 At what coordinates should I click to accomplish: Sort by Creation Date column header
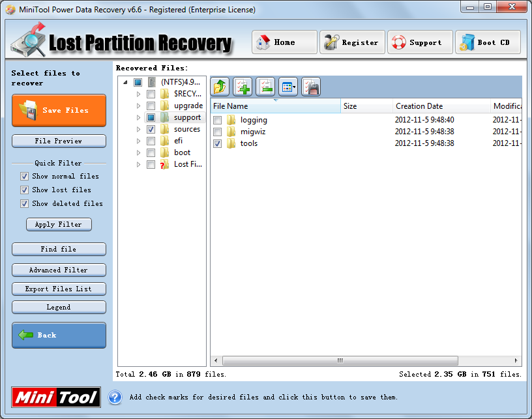tap(442, 106)
